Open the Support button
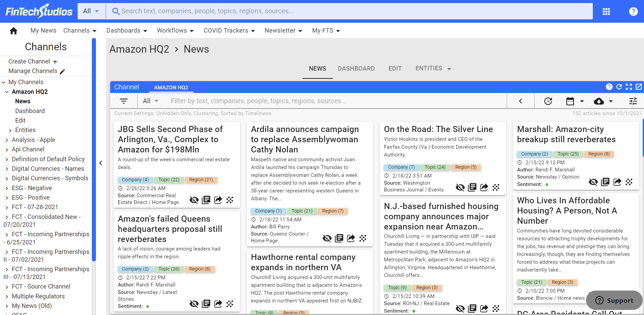644x315 pixels. [x=614, y=300]
